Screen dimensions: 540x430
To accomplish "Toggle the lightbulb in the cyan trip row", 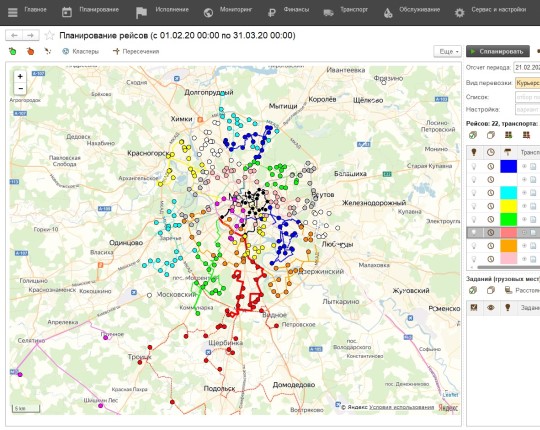I will point(474,193).
